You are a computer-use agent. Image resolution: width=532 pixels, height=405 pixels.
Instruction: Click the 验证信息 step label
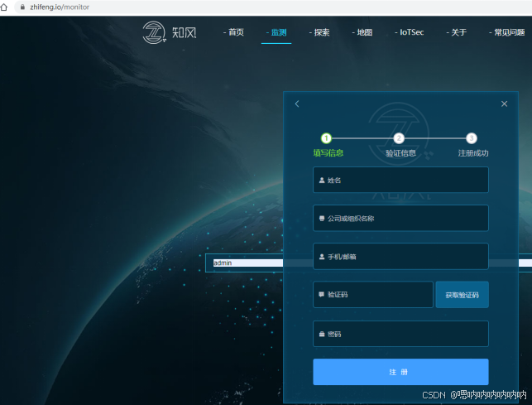point(400,153)
